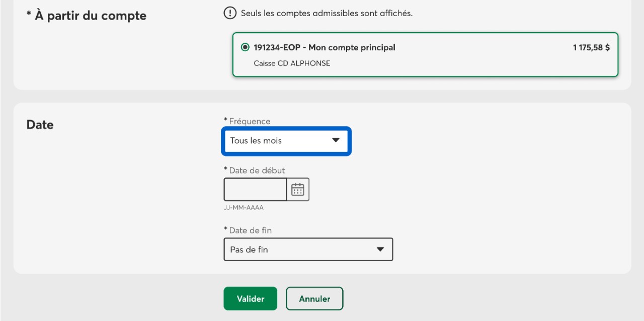The image size is (644, 321).
Task: Expand the 'Pas de fin' end date dropdown
Action: (x=308, y=249)
